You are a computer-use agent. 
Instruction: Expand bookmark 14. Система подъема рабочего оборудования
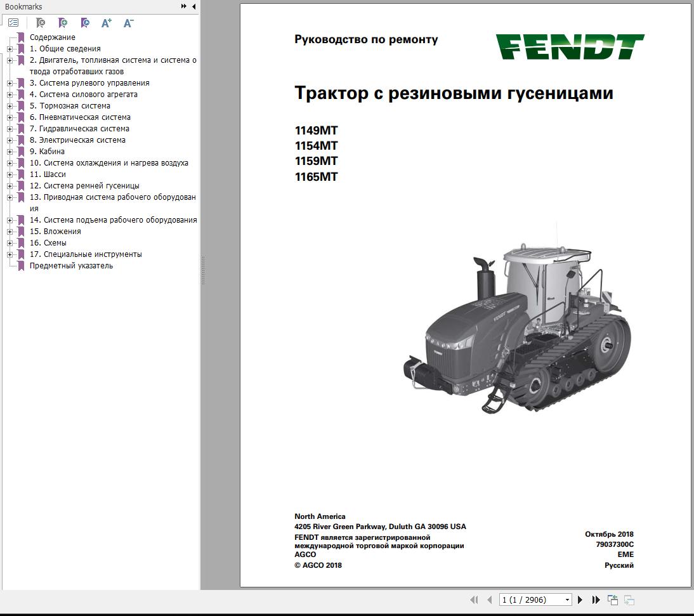pos(10,220)
